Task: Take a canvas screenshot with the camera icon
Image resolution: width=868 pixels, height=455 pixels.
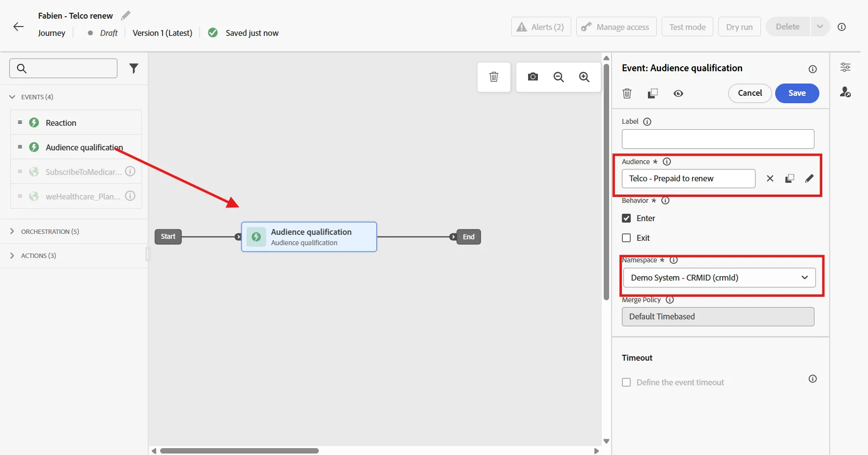Action: 533,77
